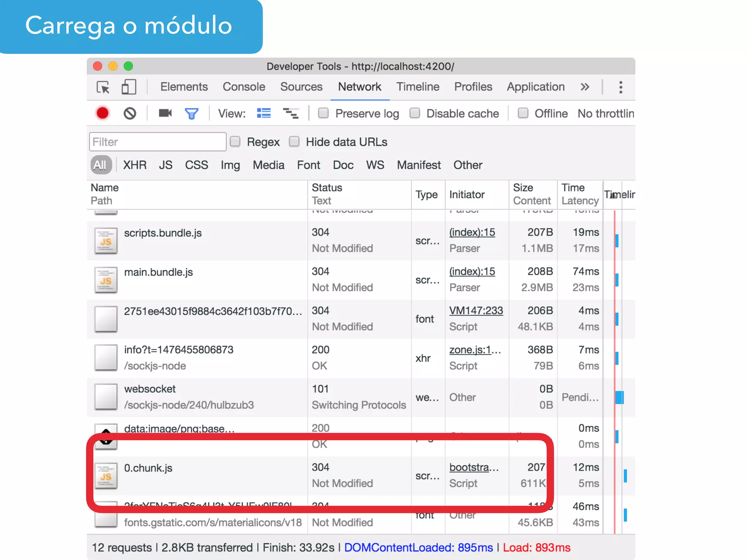This screenshot has height=560, width=747.
Task: Filter requests by CSS
Action: pyautogui.click(x=197, y=165)
